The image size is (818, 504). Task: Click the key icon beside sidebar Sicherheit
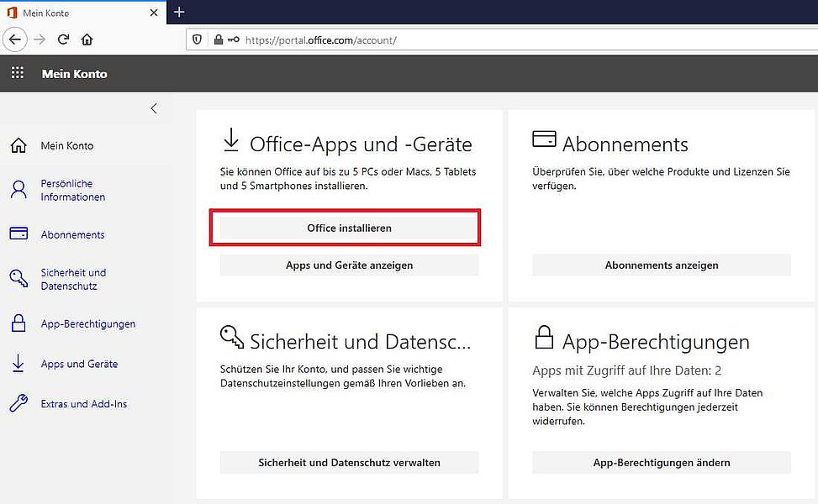(18, 278)
